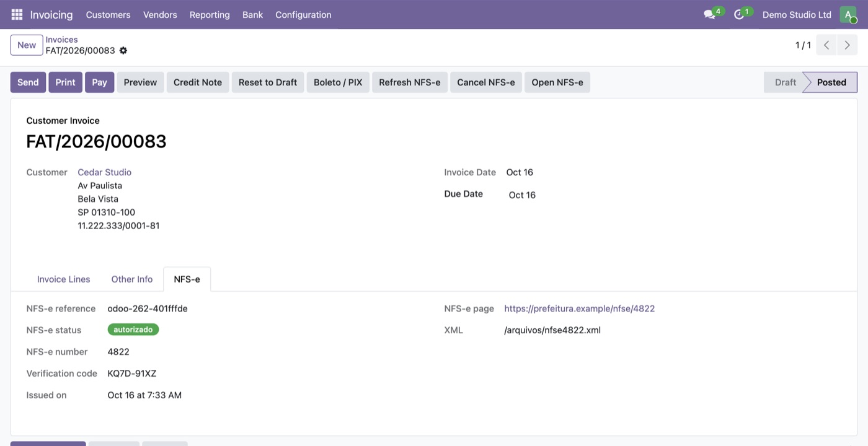Open the apps grid menu icon
The height and width of the screenshot is (446, 868).
pyautogui.click(x=17, y=14)
